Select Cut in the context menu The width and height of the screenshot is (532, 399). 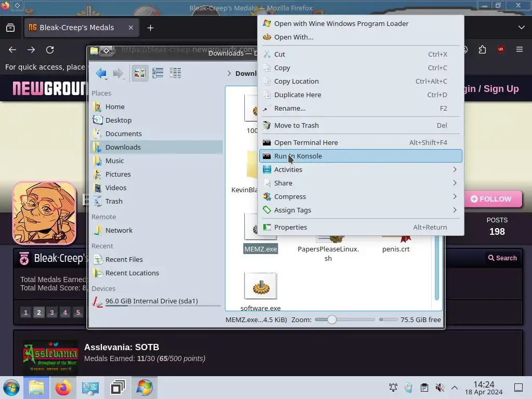pos(361,54)
